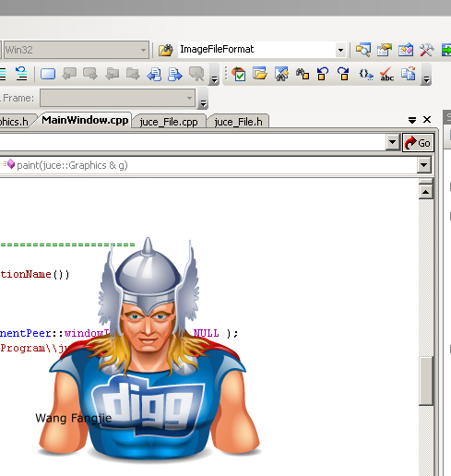The image size is (451, 476).
Task: Click the indented lines icon at the toolbar's left edge
Action: click(3, 74)
